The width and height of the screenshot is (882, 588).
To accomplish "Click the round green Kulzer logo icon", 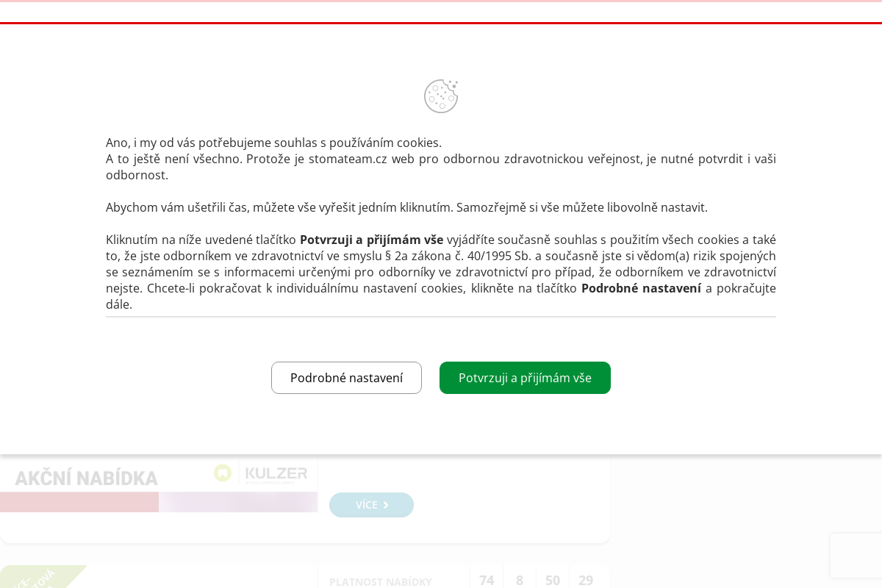I will coord(223,473).
